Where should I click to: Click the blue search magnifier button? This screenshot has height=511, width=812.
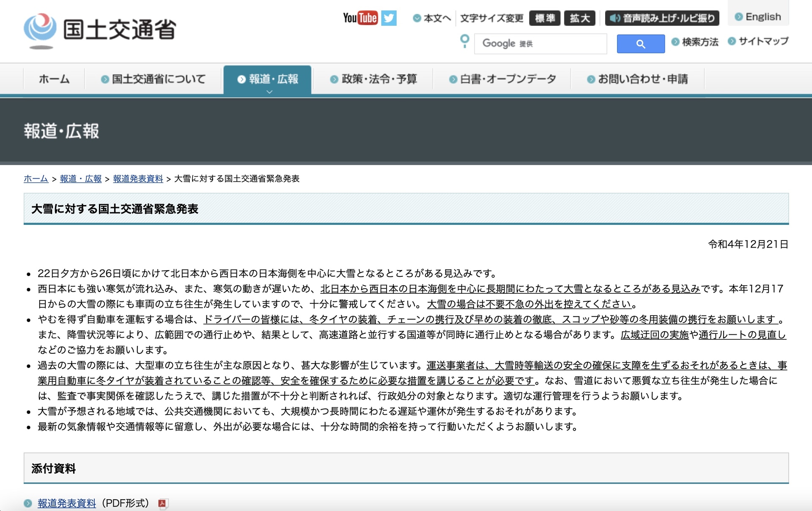[640, 44]
